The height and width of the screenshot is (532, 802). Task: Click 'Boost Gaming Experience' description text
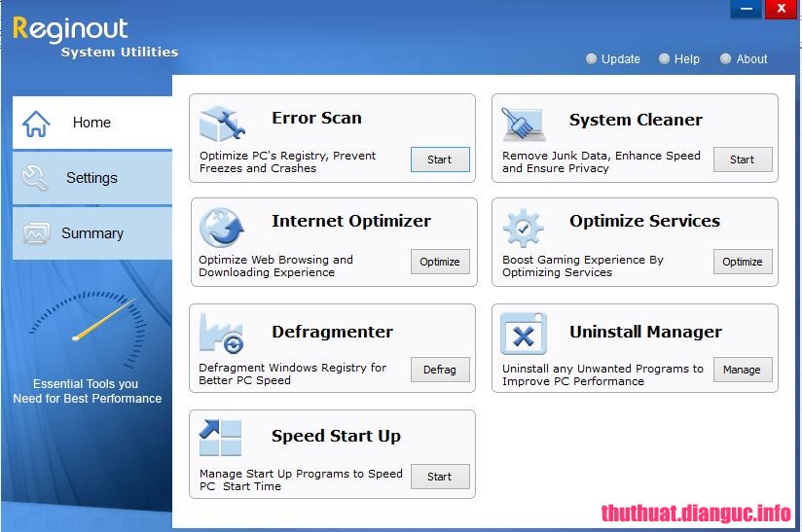click(583, 266)
